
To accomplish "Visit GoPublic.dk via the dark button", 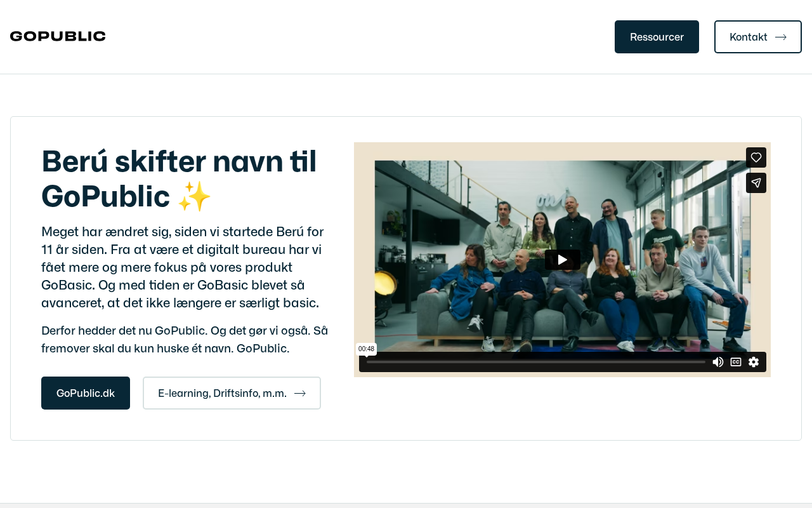I will click(x=86, y=393).
